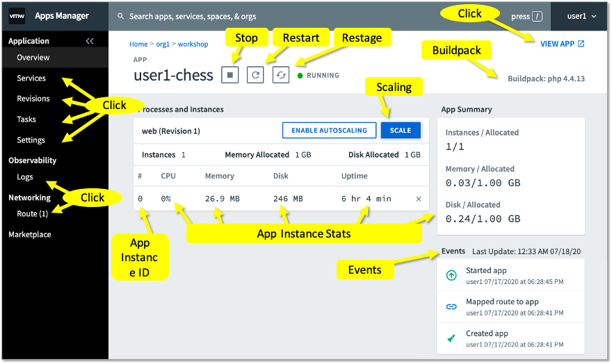Click the 0.24/1.00 GB disk summary
The image size is (612, 364).
pos(483,219)
